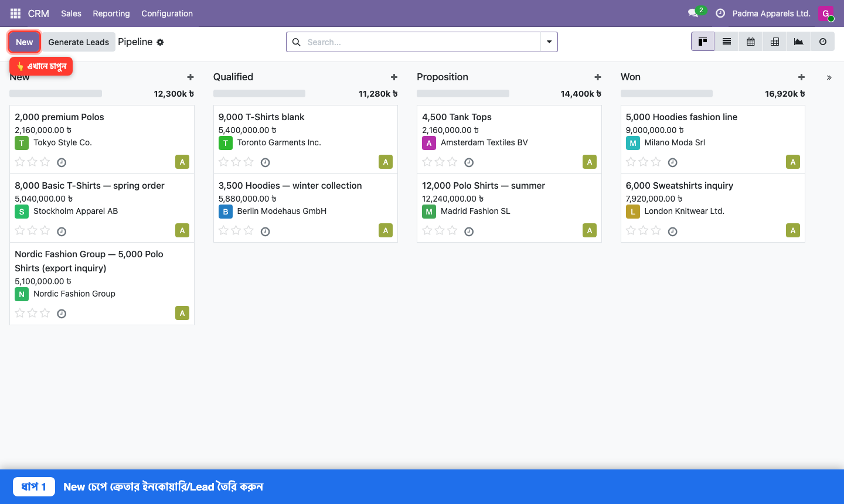Screen dimensions: 844x504
Task: Set second priority star on 4,500 Tank Tops
Action: tap(440, 162)
